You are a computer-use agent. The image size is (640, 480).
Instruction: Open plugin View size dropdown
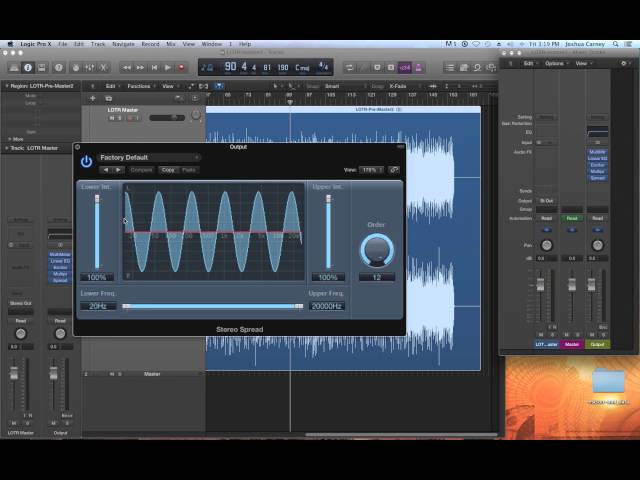pos(371,170)
